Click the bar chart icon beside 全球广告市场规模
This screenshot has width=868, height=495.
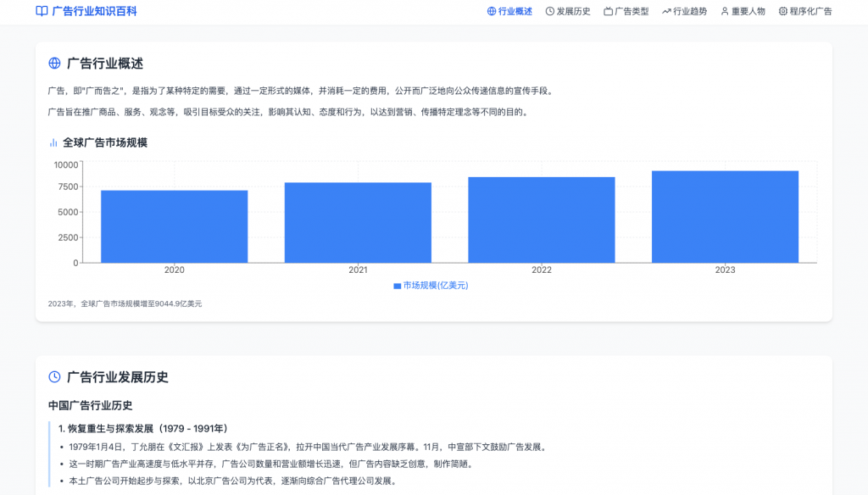tap(53, 143)
